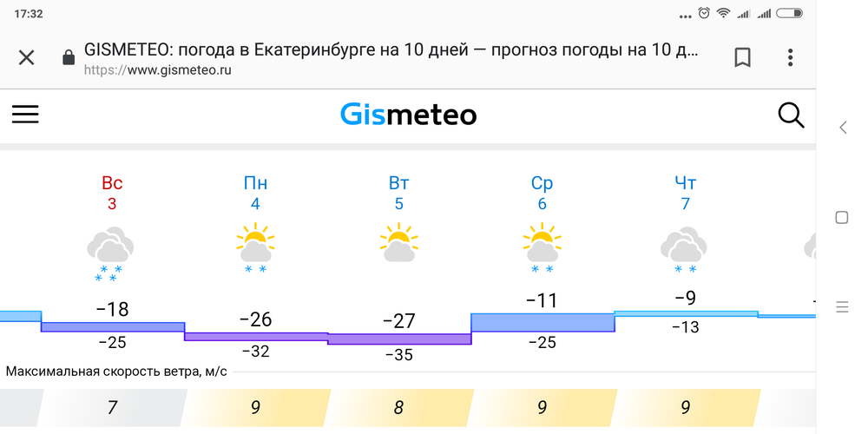Tap the Android home square button
Viewport: 868px width, 434px height.
point(841,218)
